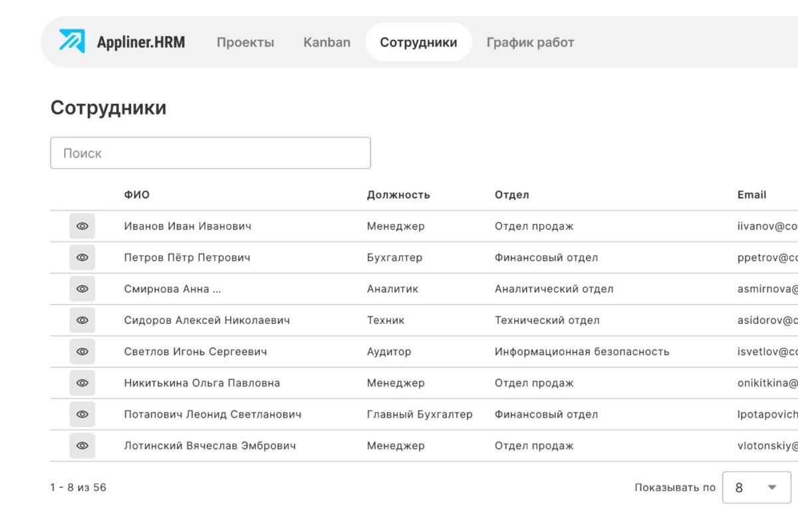This screenshot has width=798, height=532.
Task: Click the Информационная безопасность cell
Action: 582,351
